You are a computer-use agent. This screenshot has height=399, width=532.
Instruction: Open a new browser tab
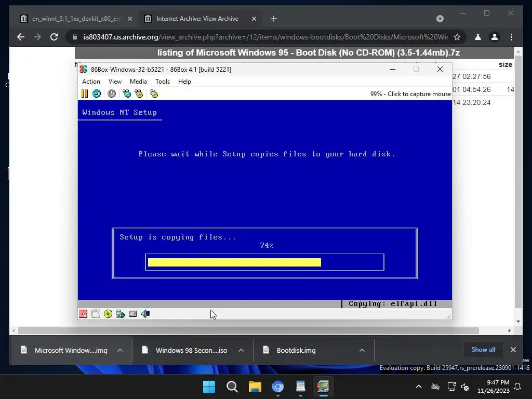(x=274, y=19)
